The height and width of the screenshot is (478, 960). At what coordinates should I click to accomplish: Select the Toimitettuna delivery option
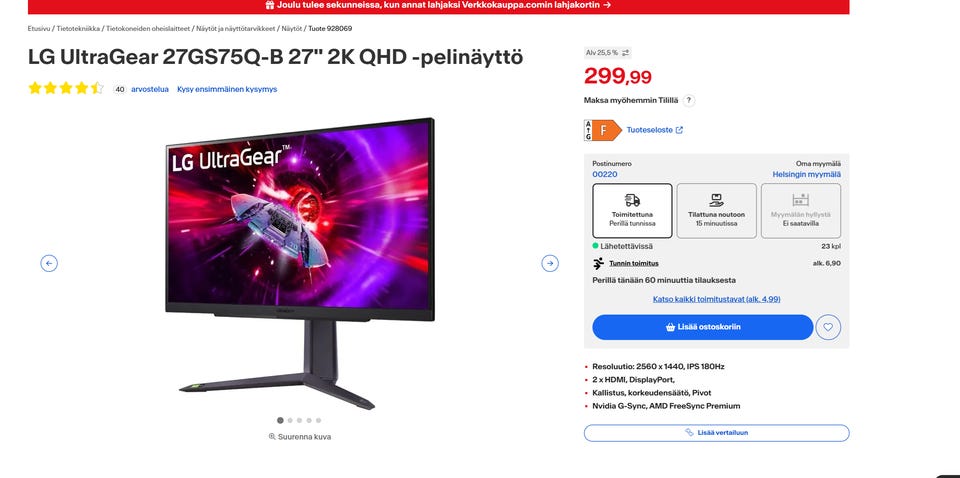(632, 211)
